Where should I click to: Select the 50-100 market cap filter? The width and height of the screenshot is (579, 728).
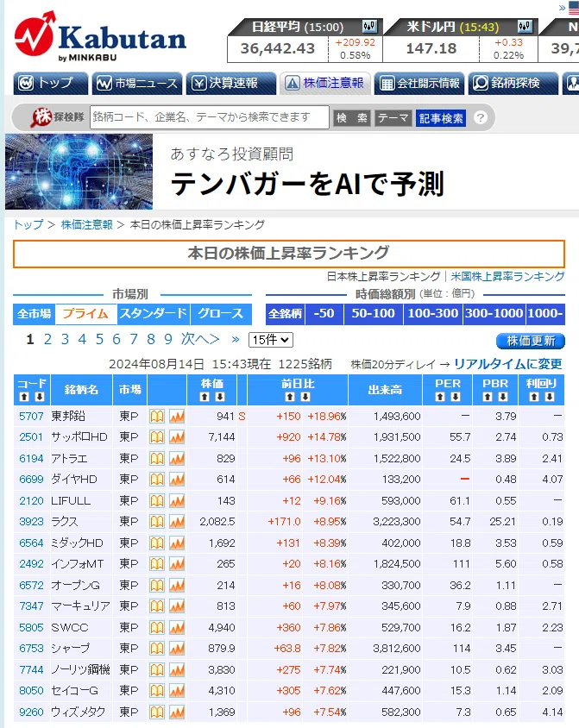coord(374,314)
